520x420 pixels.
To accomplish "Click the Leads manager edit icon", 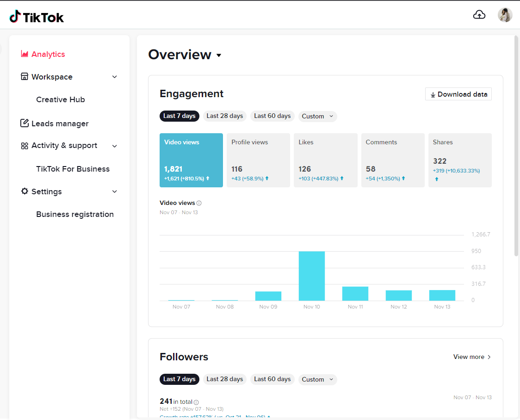I will (25, 123).
